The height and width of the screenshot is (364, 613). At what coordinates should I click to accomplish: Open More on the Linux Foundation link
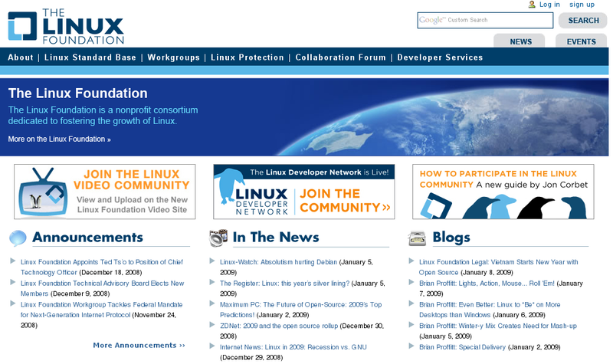click(x=59, y=139)
